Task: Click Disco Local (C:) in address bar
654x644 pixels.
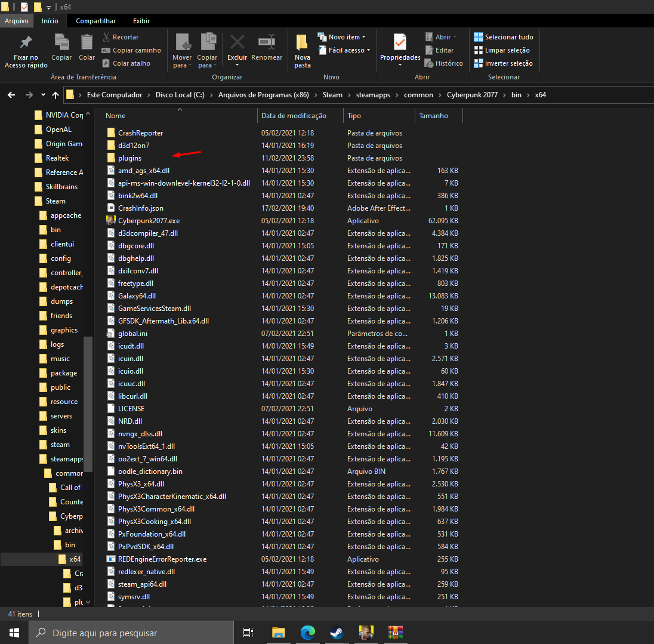Action: pos(180,95)
